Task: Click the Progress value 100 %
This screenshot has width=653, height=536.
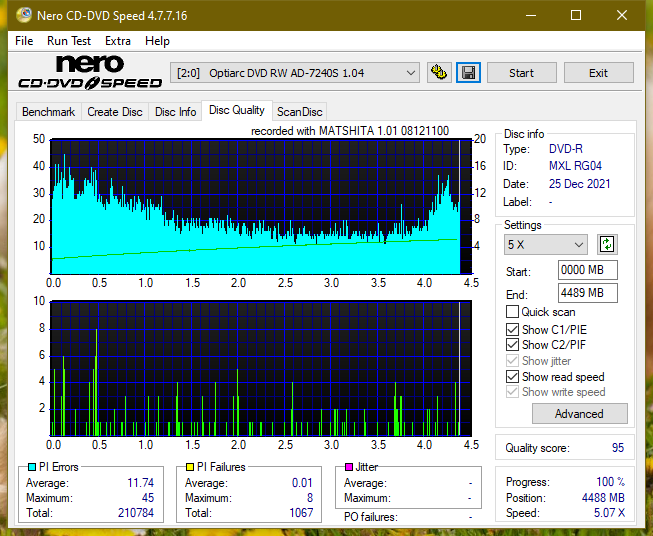Action: click(611, 482)
